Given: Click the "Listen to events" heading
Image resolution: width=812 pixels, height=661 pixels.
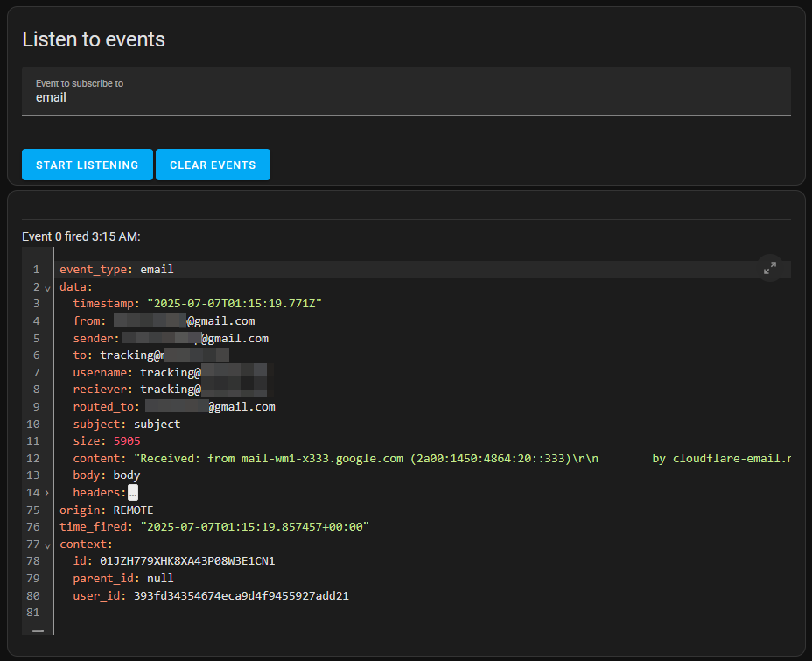Looking at the screenshot, I should [x=94, y=39].
